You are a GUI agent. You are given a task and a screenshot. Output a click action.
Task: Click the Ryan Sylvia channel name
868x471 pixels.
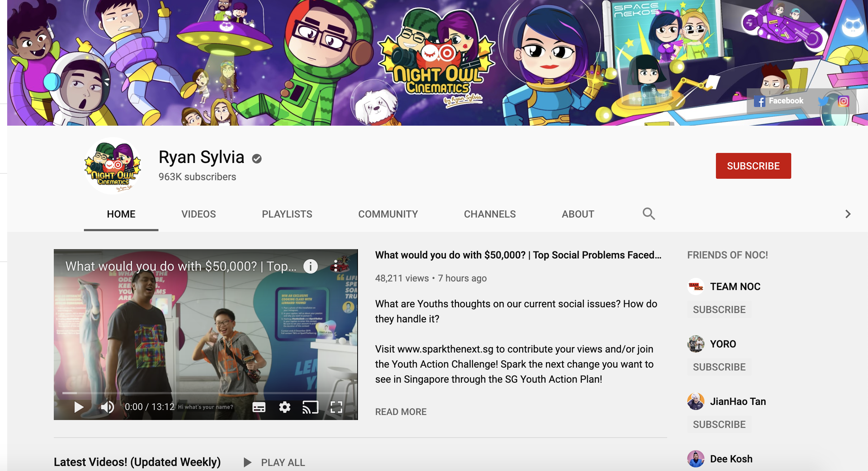pos(202,157)
